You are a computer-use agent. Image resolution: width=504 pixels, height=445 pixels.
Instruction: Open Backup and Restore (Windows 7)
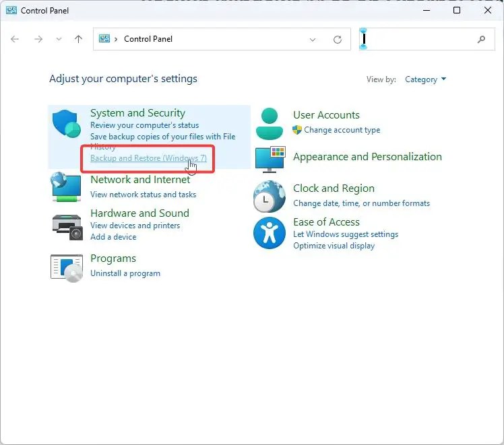click(x=148, y=158)
